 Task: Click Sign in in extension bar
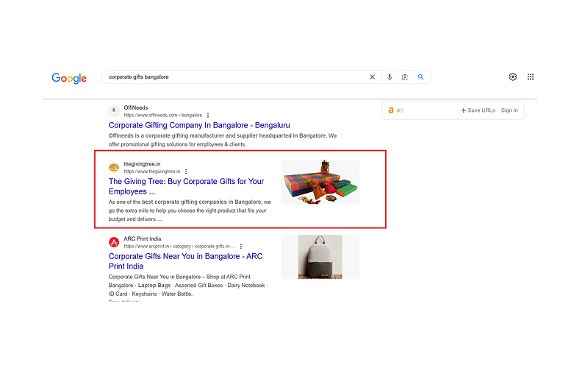[509, 110]
